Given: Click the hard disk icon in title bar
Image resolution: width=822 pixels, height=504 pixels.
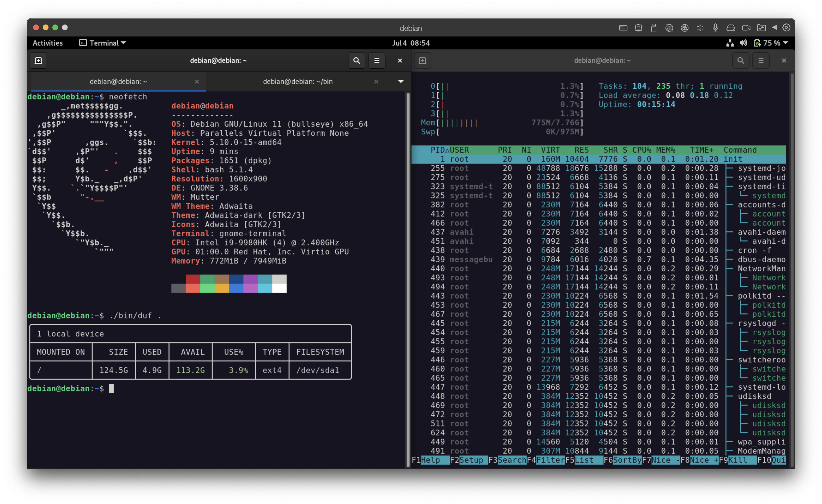Looking at the screenshot, I should pos(731,28).
